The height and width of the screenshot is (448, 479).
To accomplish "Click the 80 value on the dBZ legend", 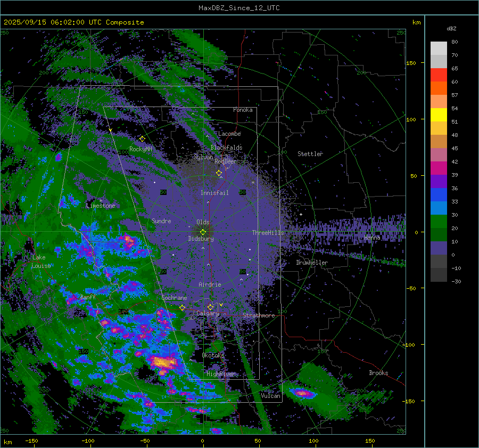I will click(x=455, y=42).
